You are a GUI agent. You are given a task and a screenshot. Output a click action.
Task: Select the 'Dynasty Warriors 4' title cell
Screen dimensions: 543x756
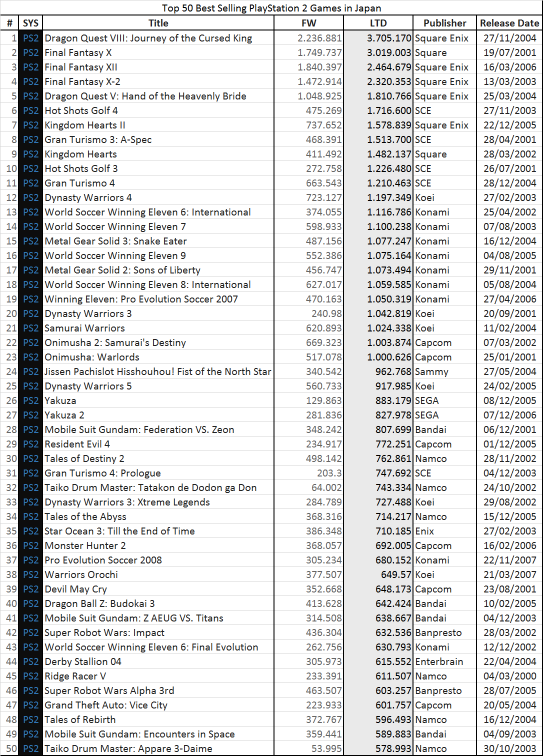point(88,197)
